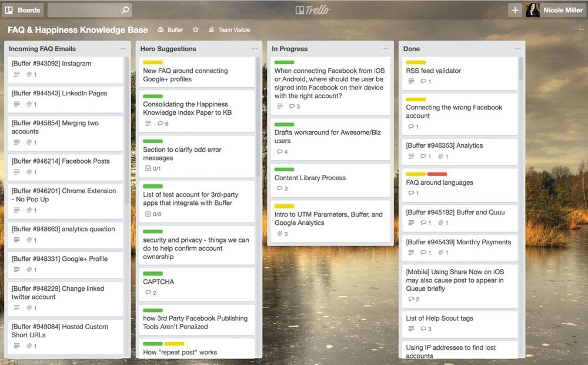The image size is (588, 365).
Task: Click the plus create button in header
Action: tap(515, 10)
